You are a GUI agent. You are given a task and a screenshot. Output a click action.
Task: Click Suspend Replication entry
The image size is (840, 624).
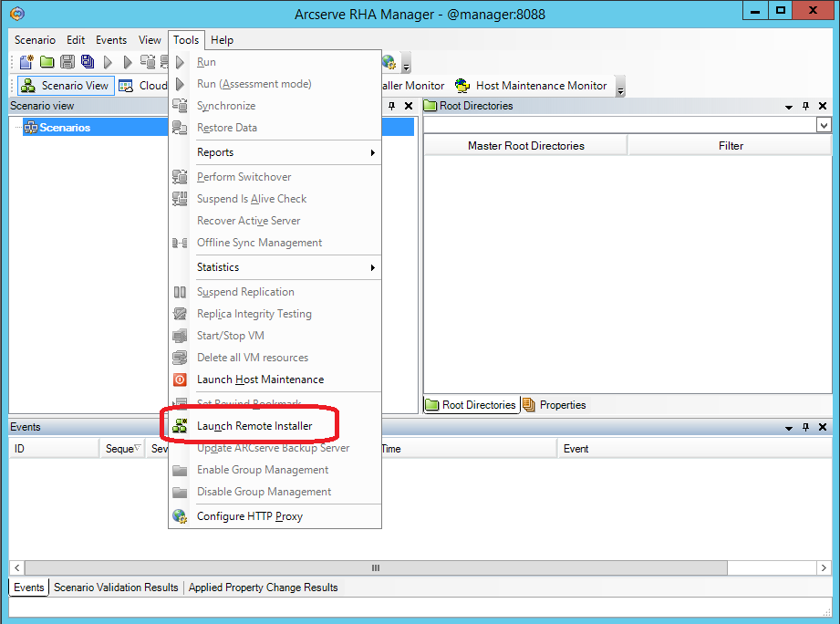pos(275,292)
